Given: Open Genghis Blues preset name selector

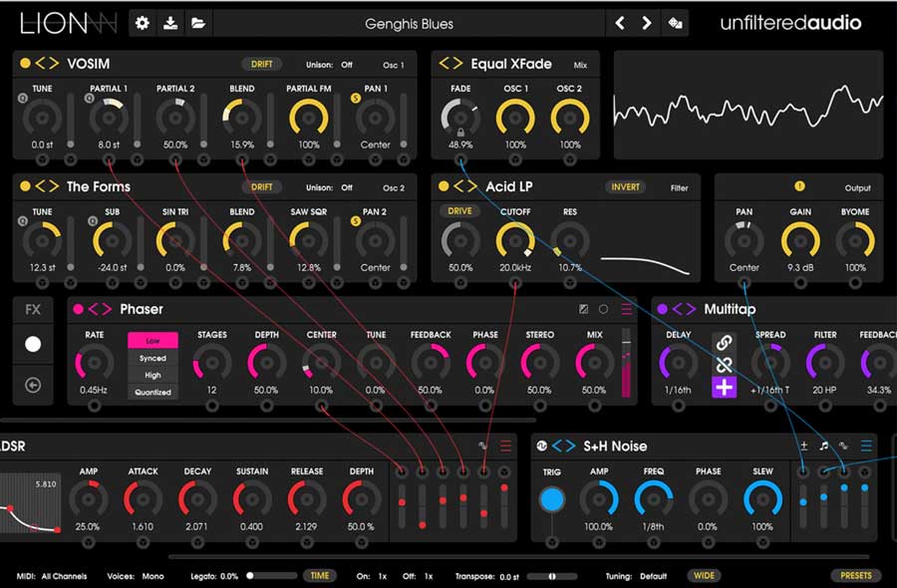Looking at the screenshot, I should point(409,24).
